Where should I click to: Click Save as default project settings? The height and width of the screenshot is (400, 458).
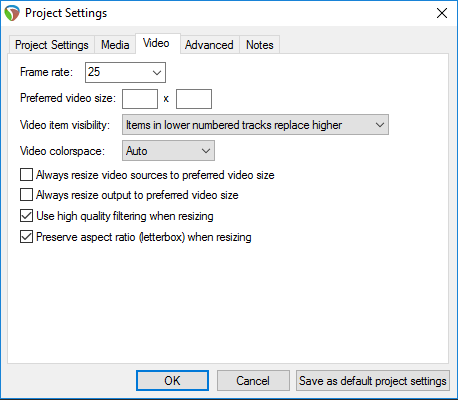tap(373, 380)
